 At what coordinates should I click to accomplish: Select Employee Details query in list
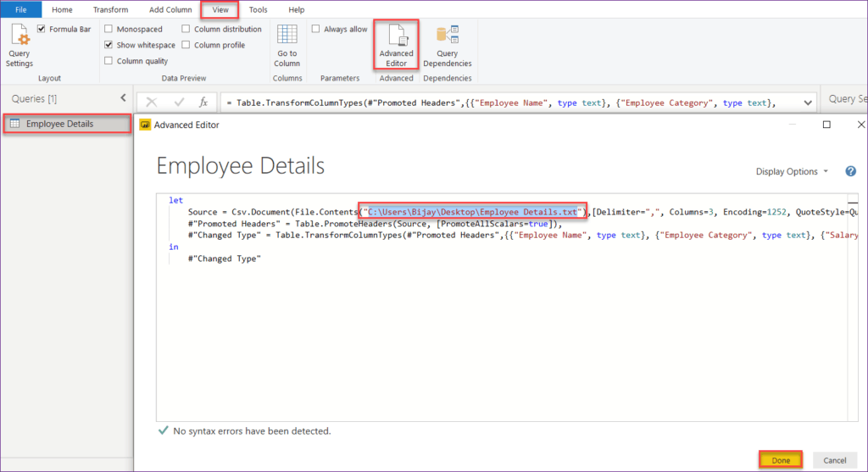tap(68, 124)
